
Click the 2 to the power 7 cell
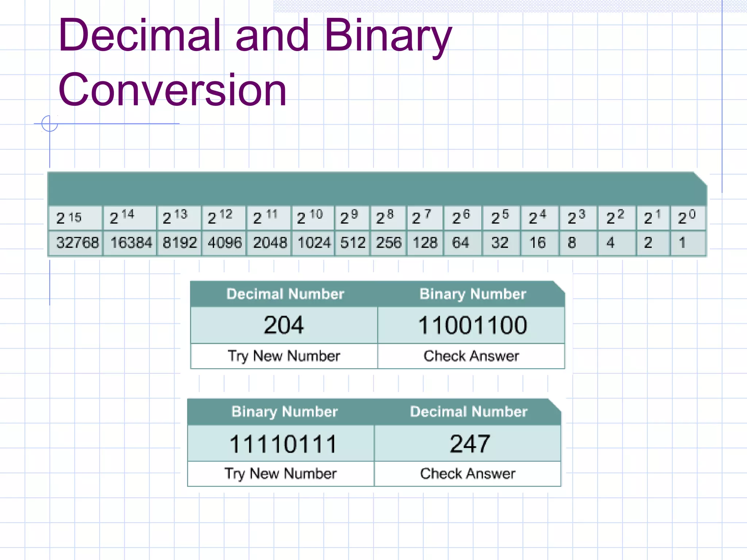click(x=425, y=218)
